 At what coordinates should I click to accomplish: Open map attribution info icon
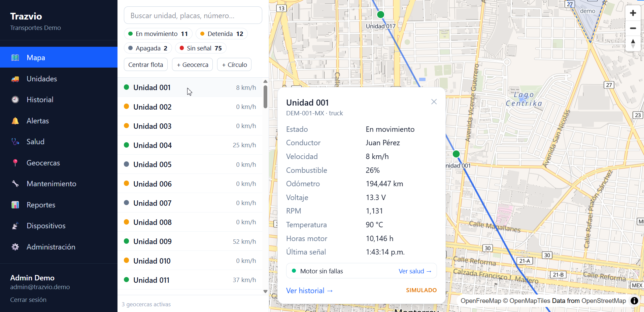pyautogui.click(x=634, y=301)
